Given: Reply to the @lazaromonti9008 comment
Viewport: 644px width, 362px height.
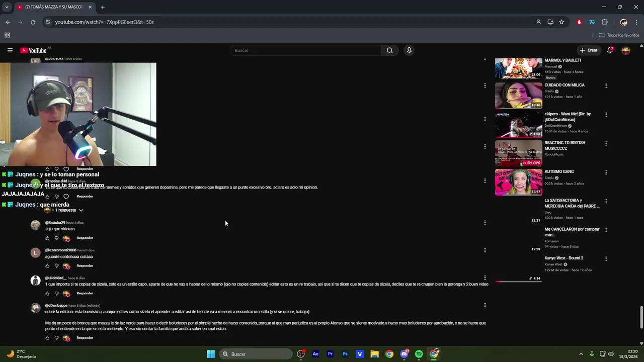Looking at the screenshot, I should [x=85, y=266].
